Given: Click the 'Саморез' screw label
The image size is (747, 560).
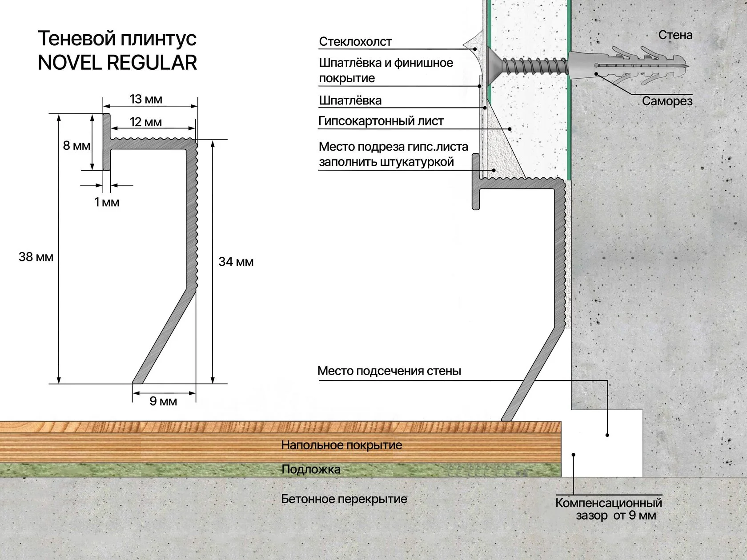Looking at the screenshot, I should (x=667, y=101).
